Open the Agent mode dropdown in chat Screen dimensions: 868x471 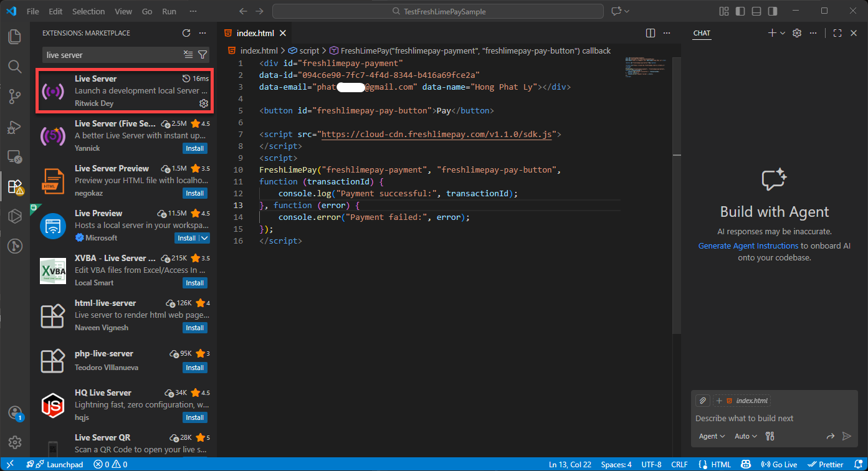pyautogui.click(x=712, y=436)
